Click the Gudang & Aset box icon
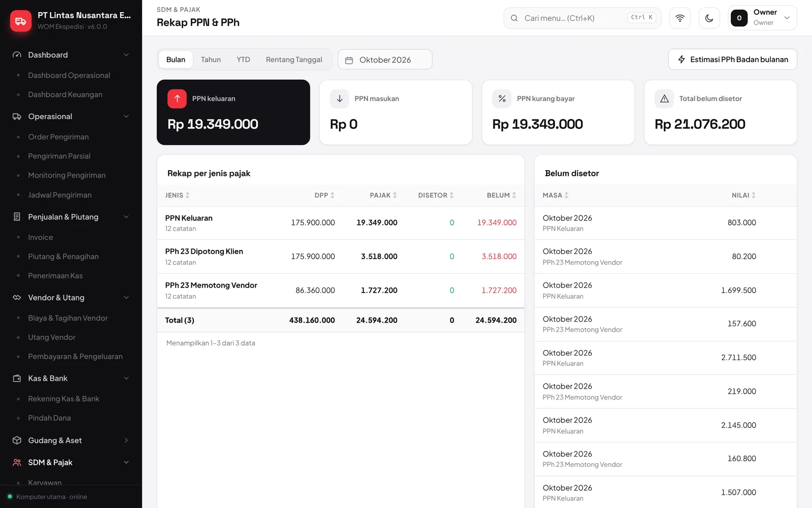 point(17,440)
